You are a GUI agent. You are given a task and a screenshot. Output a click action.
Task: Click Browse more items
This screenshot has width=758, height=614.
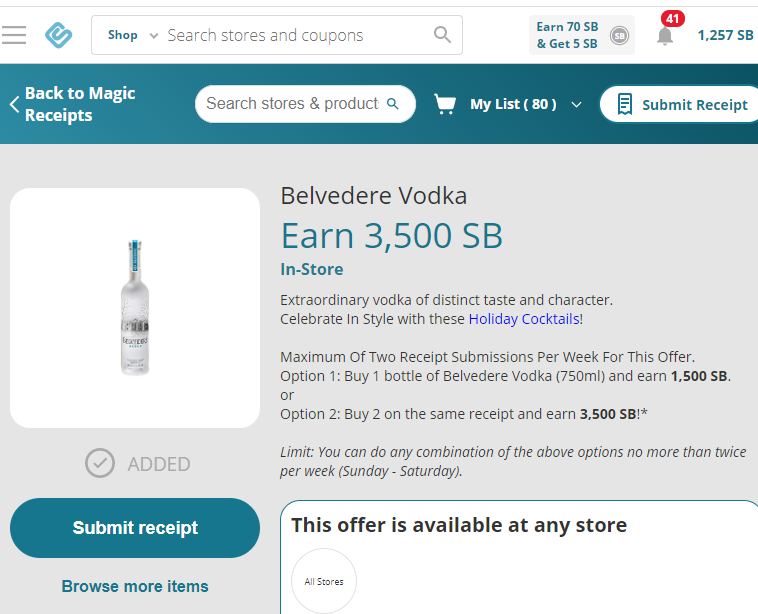pyautogui.click(x=135, y=586)
